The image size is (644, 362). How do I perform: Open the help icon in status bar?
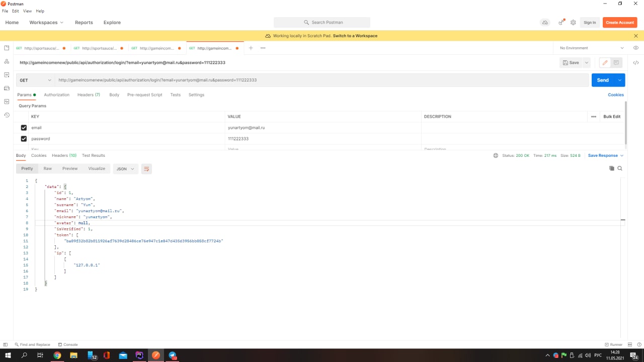click(639, 344)
